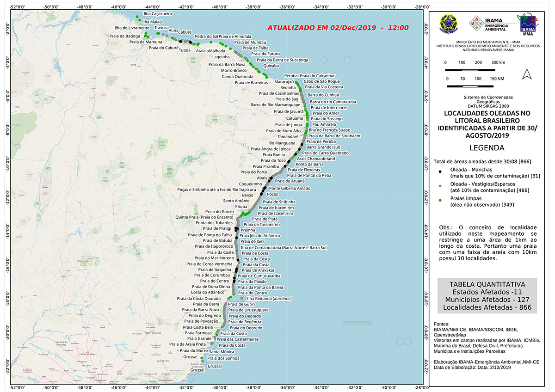This screenshot has width=555, height=392.
Task: Select the 'Ilha Redonda (abrolhos)' label
Action: click(x=270, y=299)
